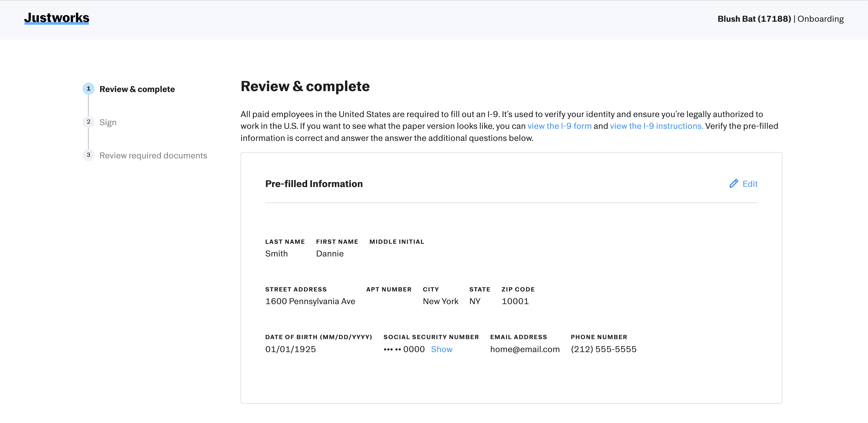Click the date of birth 01/01/1925
The height and width of the screenshot is (423, 868).
291,349
